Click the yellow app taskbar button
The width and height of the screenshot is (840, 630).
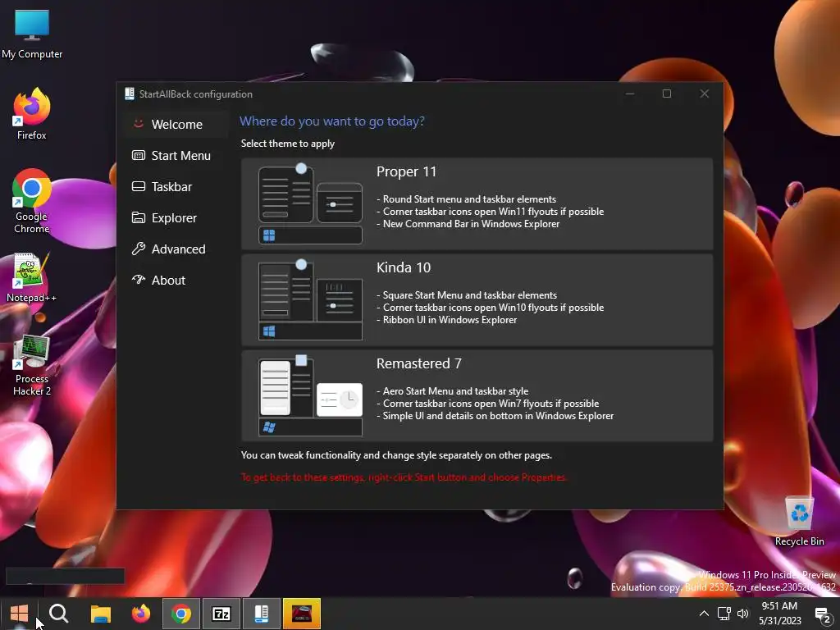tap(302, 614)
